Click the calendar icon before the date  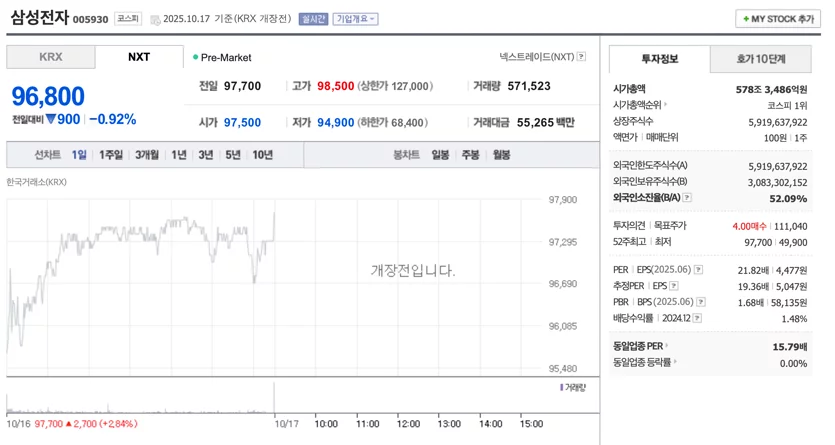coord(155,20)
